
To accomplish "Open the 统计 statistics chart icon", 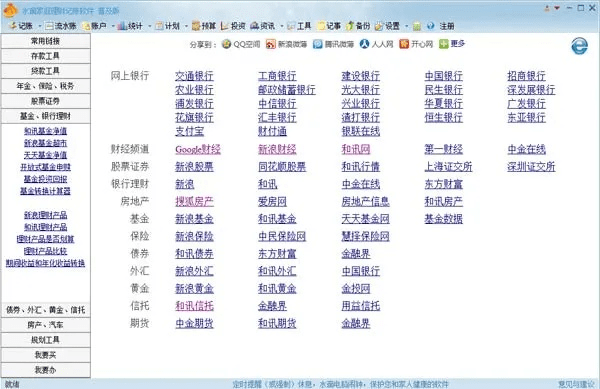I will (x=122, y=26).
